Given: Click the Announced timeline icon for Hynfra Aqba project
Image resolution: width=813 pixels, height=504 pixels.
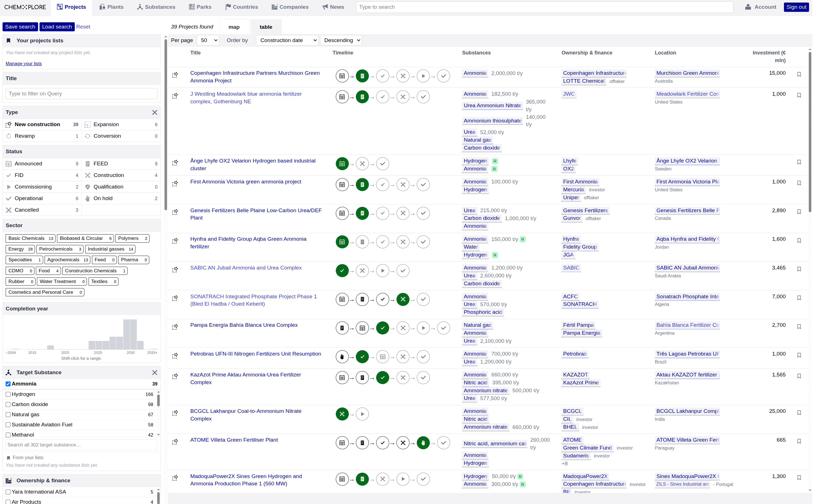Looking at the screenshot, I should click(342, 242).
